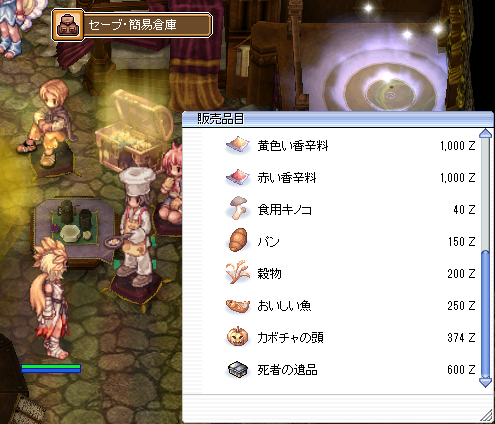Image resolution: width=495 pixels, height=424 pixels.
Task: Open セーブ・簡易倉庫 button
Action: coord(132,25)
